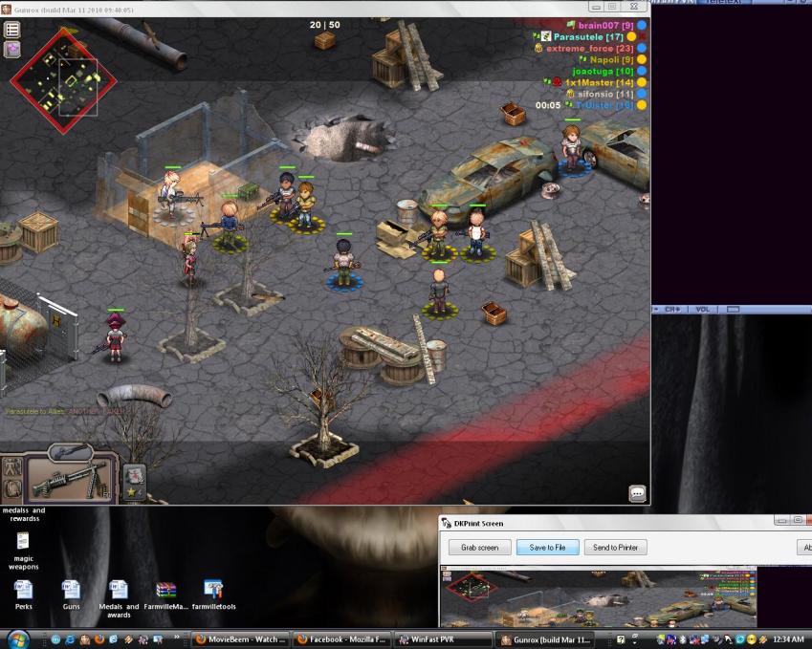This screenshot has height=649, width=812.
Task: Open the game menu list icon
Action: [x=12, y=30]
